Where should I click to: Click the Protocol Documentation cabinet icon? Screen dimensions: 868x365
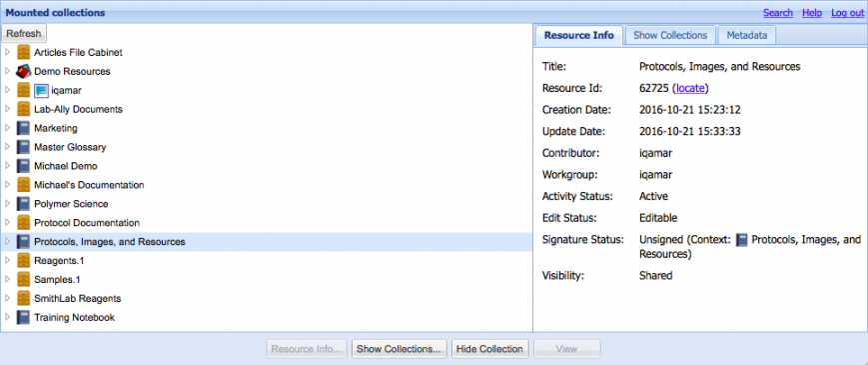[x=23, y=223]
